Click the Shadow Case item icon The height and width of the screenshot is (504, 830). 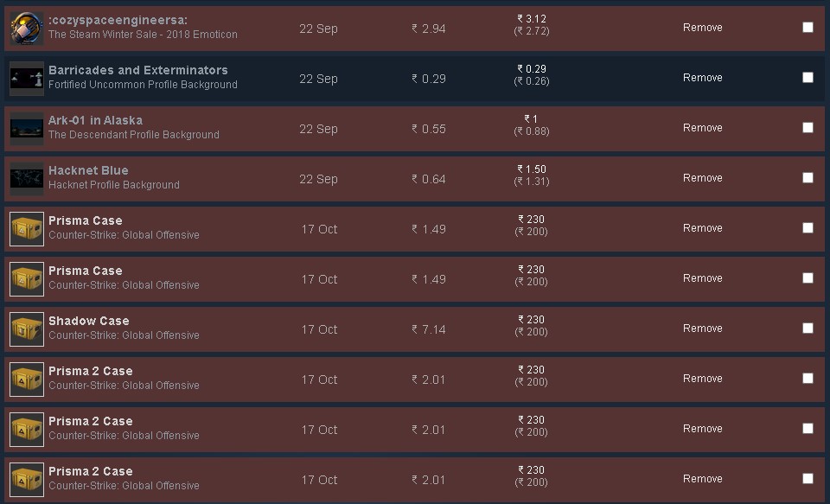click(27, 329)
